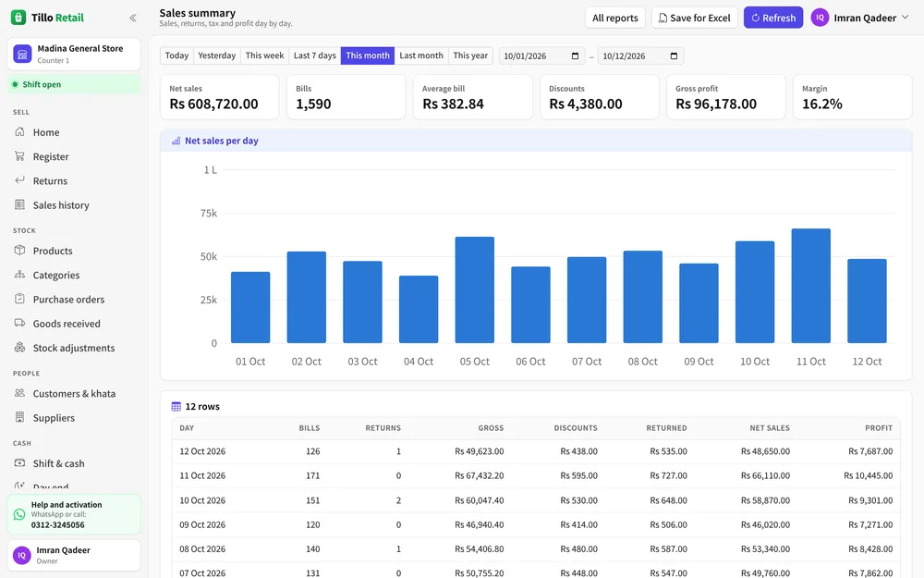Edit the end date 10/12/2026 field
Screen dimensions: 924x578
(x=640, y=56)
